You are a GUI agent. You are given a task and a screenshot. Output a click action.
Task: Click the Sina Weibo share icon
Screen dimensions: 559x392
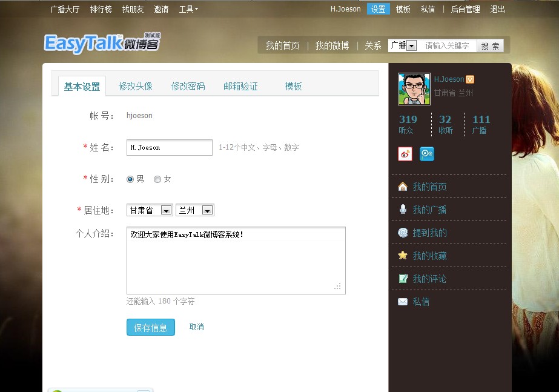coord(405,154)
